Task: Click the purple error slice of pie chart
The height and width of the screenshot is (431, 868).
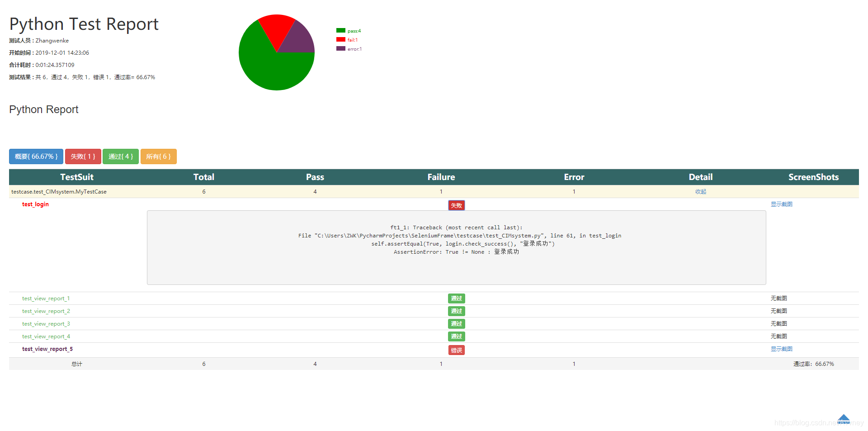Action: (x=299, y=40)
